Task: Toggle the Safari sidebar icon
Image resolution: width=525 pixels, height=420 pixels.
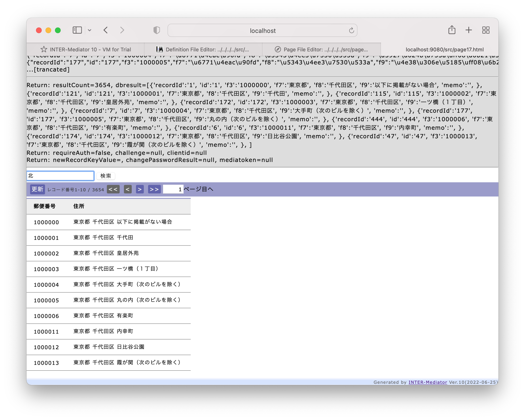Action: tap(77, 30)
